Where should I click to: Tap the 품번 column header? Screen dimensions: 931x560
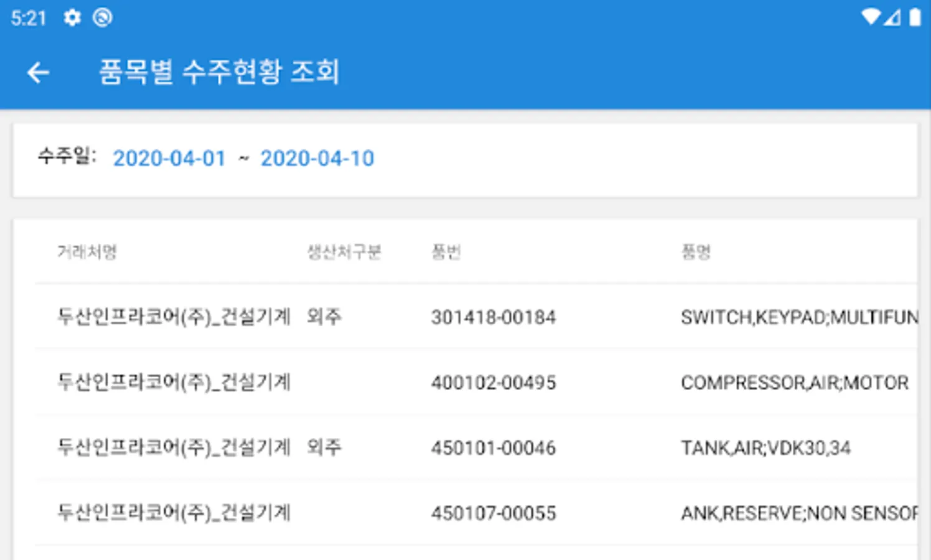point(446,252)
